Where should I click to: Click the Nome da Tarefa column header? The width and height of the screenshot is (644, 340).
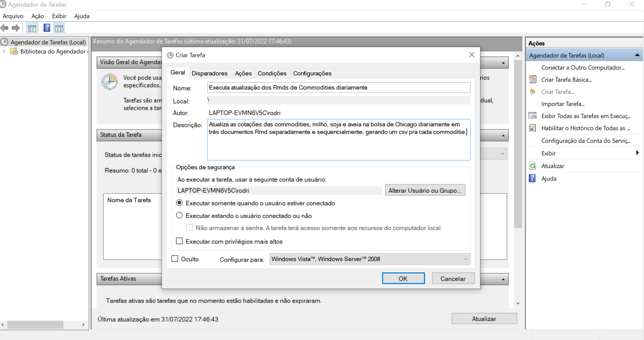pos(129,200)
